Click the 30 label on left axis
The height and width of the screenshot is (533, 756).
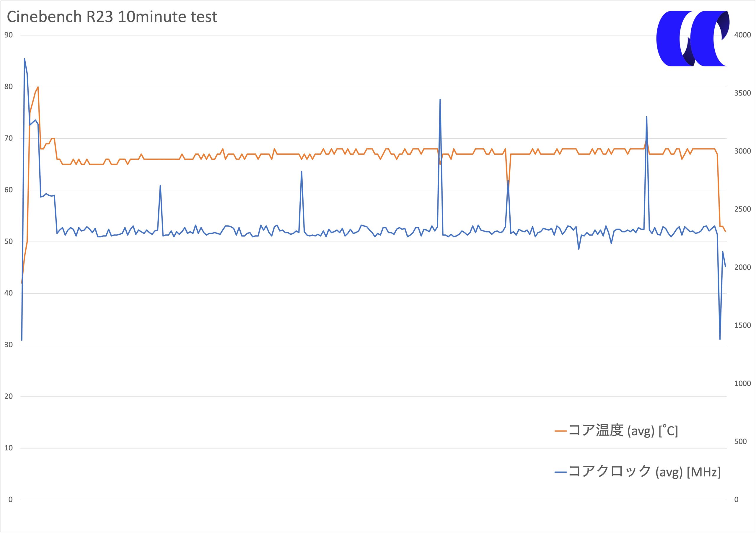pyautogui.click(x=9, y=345)
